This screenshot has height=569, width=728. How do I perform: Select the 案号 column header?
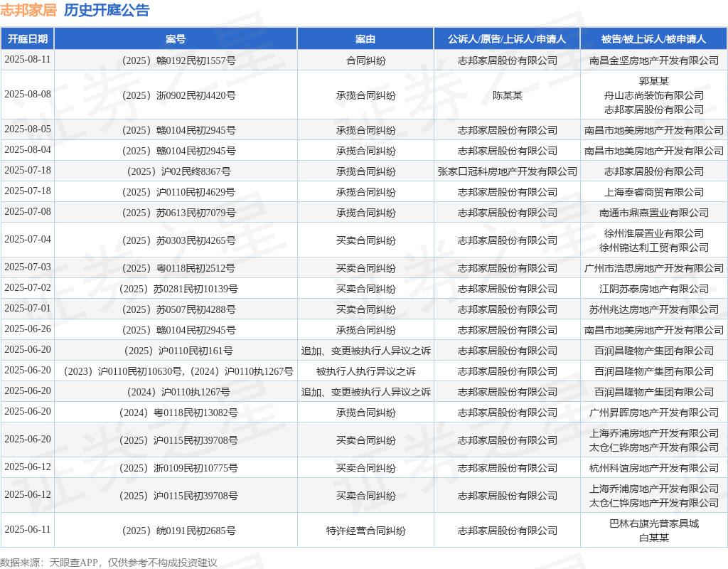point(176,39)
